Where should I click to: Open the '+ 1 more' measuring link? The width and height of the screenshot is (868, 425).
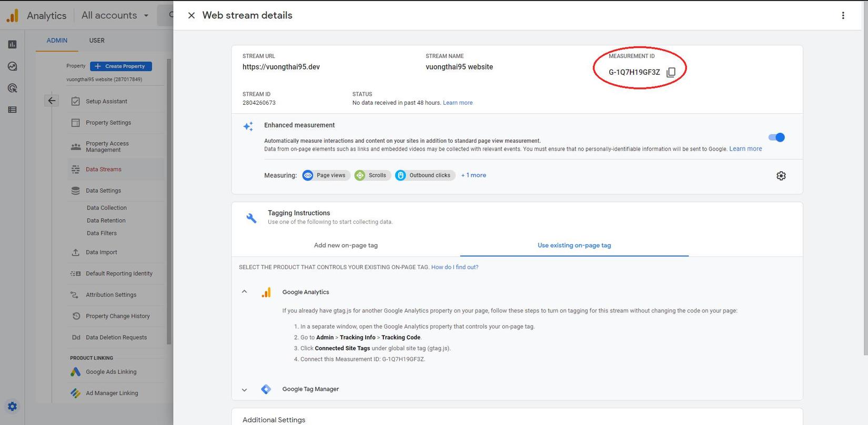(x=473, y=175)
